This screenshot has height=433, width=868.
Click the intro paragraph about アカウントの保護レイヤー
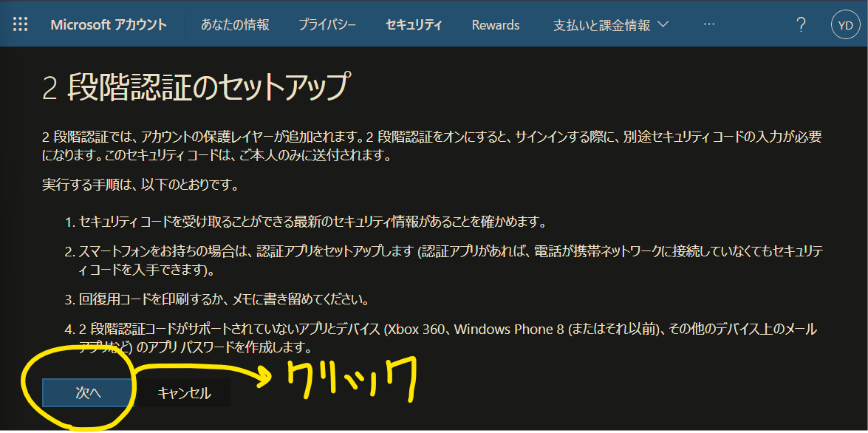point(432,146)
